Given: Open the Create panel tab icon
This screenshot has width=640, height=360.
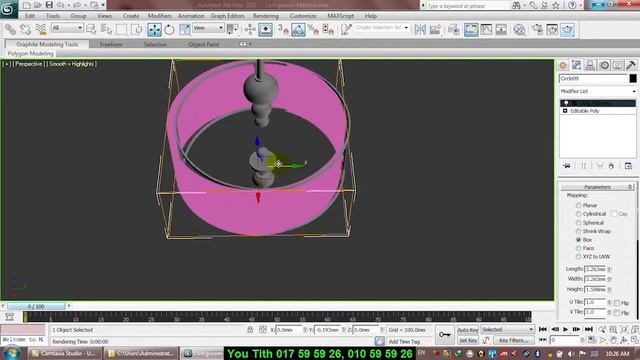Looking at the screenshot, I should pyautogui.click(x=563, y=65).
